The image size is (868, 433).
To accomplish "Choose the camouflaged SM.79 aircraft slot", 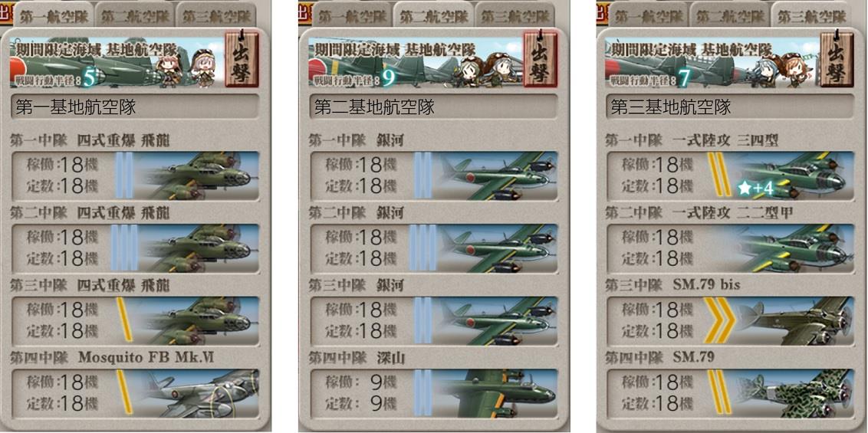I will [731, 394].
